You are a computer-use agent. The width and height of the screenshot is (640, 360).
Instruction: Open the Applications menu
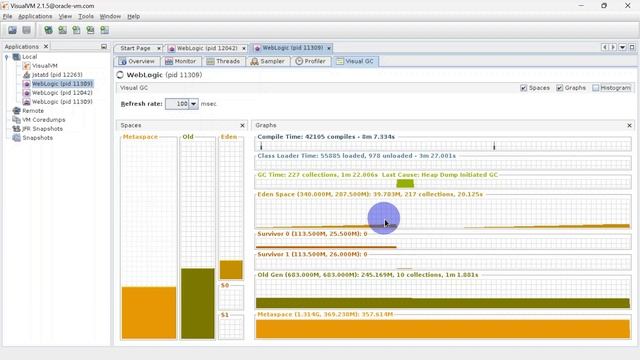(x=35, y=16)
